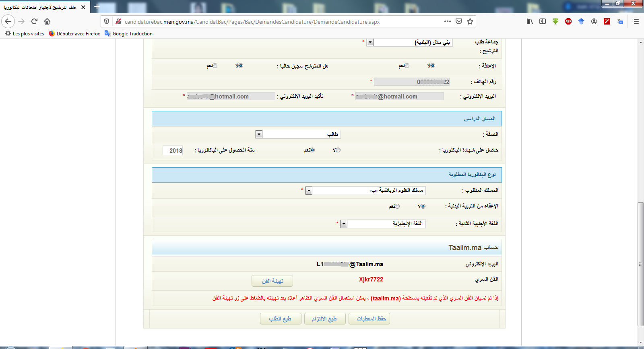Select لا for الإعاقة
644x349 pixels.
[x=433, y=66]
